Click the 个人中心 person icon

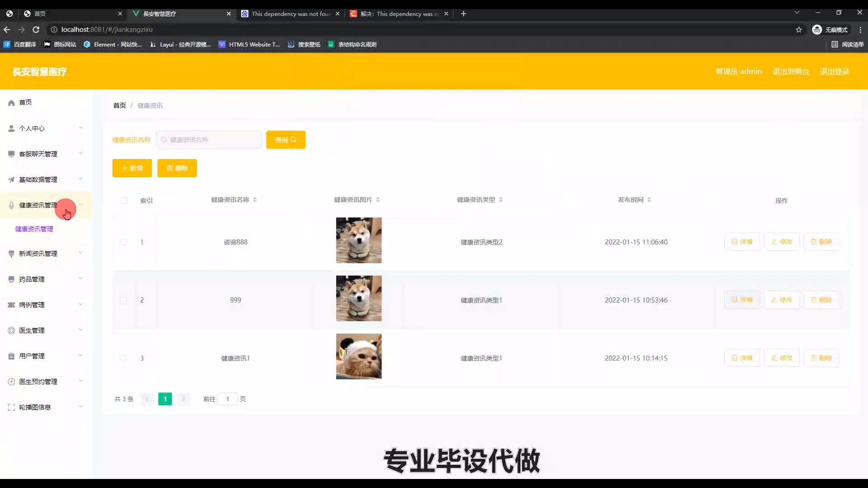tap(11, 129)
